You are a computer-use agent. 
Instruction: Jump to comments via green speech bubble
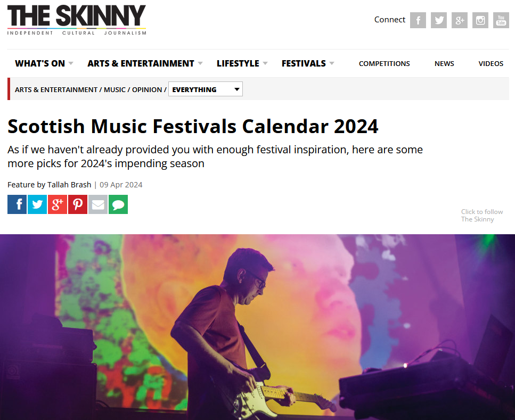point(118,204)
